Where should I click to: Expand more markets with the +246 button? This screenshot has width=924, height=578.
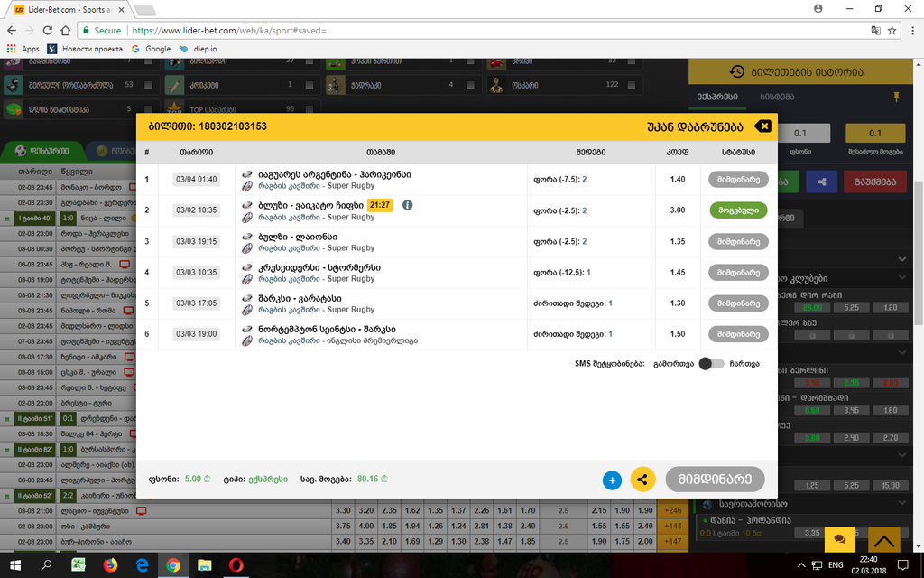[x=672, y=511]
